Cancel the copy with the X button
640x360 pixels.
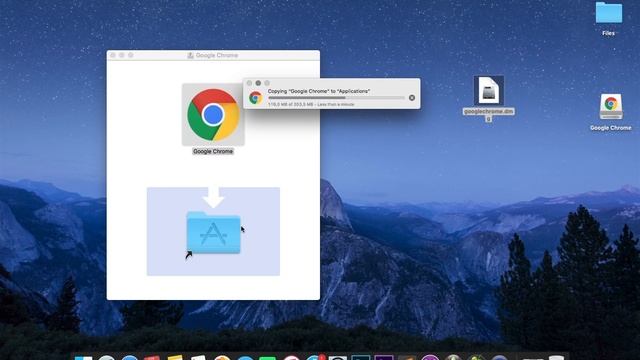(x=412, y=98)
